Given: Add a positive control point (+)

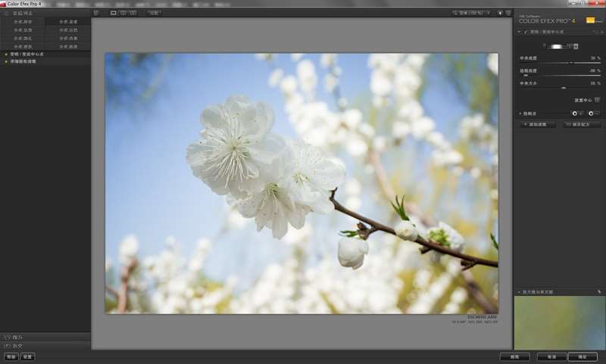Looking at the screenshot, I should [x=576, y=113].
